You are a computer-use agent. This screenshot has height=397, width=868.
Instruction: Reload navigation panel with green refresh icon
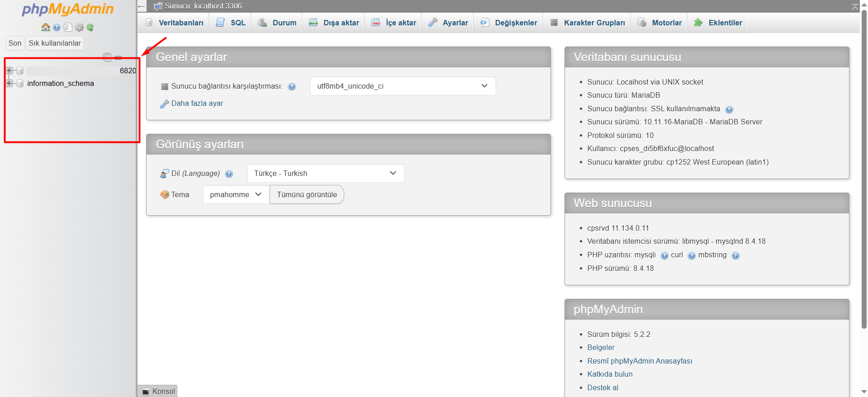click(x=90, y=28)
